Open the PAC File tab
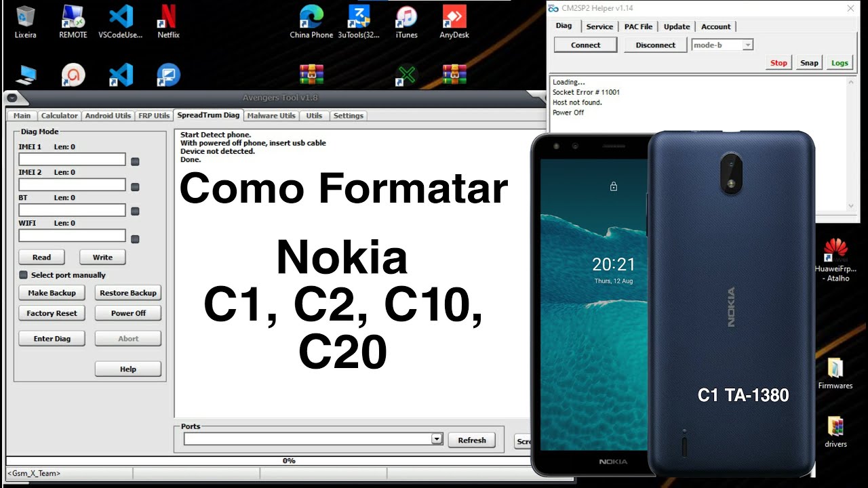 pos(638,26)
